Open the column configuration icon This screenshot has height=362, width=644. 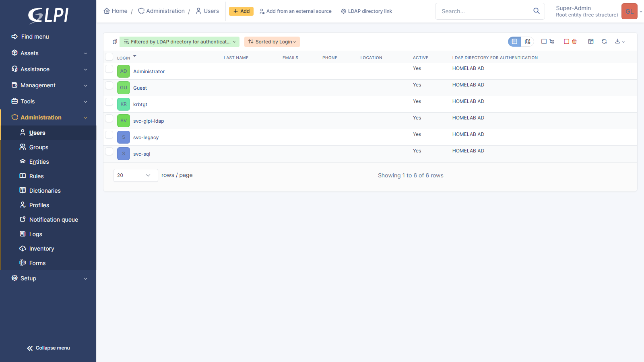(x=591, y=41)
